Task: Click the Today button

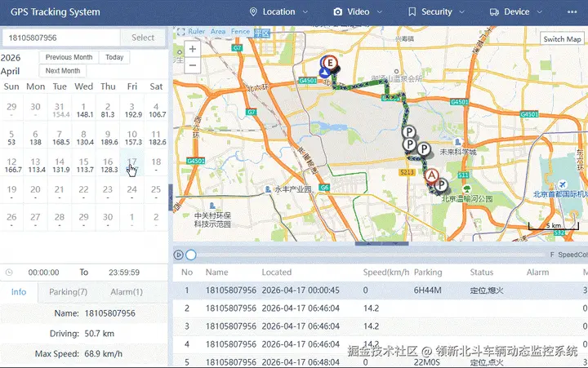Action: click(114, 57)
